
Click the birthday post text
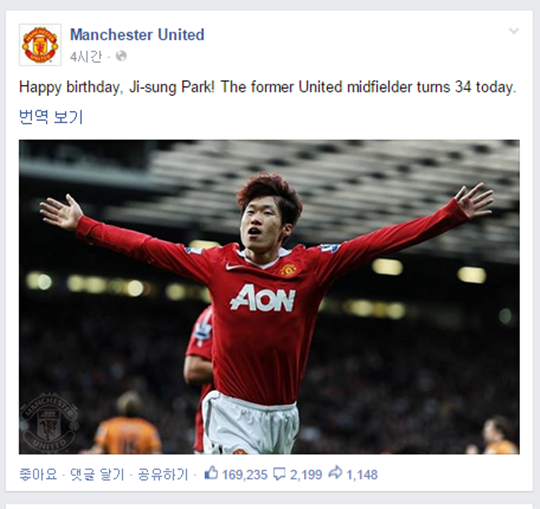[268, 87]
